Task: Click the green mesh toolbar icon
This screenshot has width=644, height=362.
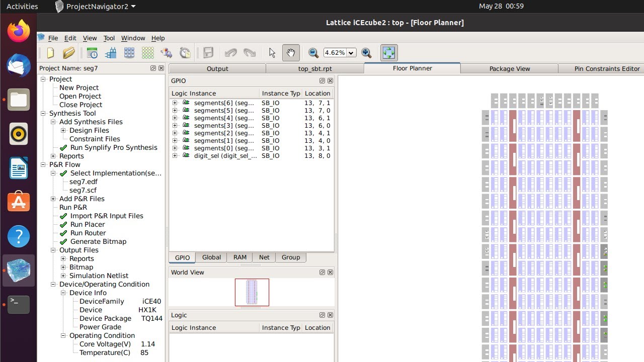Action: coord(148,53)
